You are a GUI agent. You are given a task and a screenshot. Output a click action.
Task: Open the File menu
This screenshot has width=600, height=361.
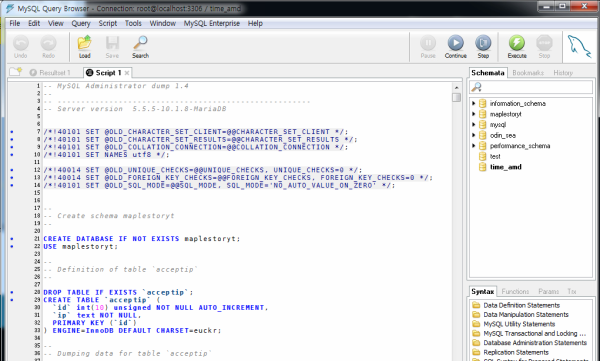[x=15, y=23]
